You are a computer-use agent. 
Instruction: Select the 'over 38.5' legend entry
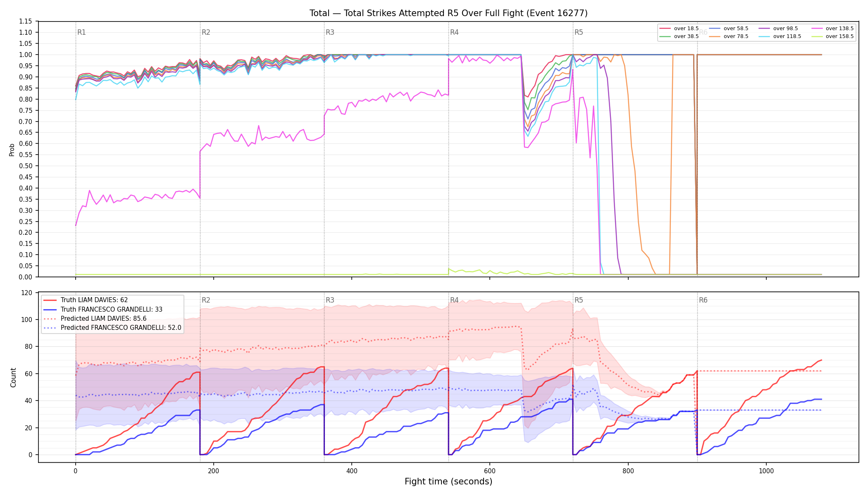[x=679, y=36]
